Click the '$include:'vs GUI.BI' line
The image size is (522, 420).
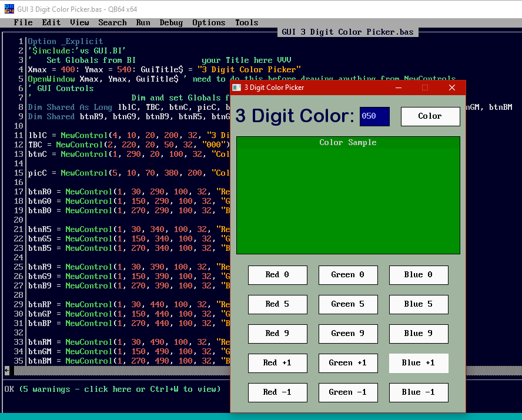(x=76, y=51)
